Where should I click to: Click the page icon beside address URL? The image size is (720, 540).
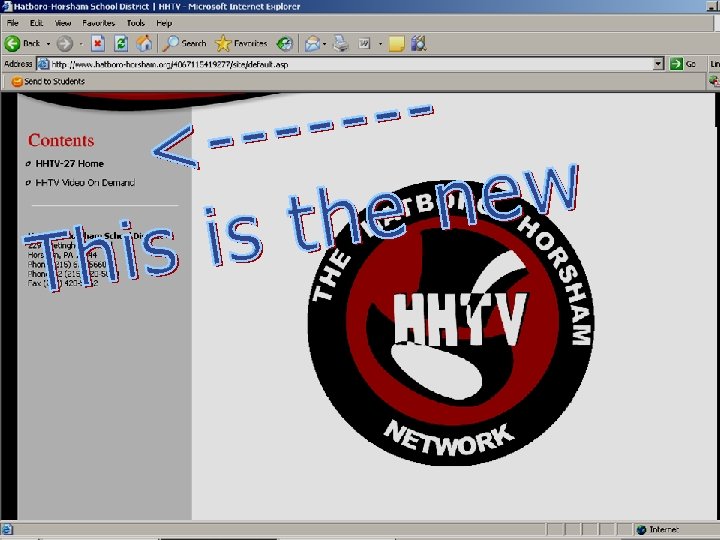[x=43, y=64]
